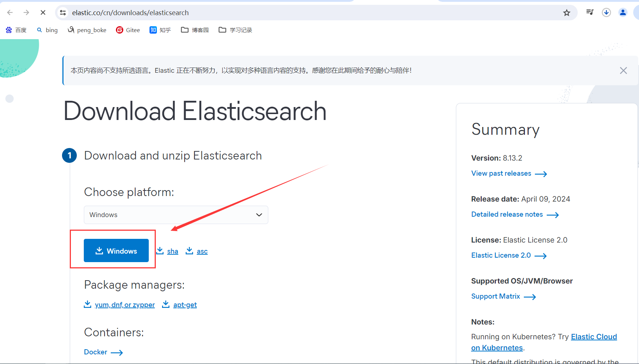Download the asc signature file
Screen dimensions: 639x364
[202, 251]
